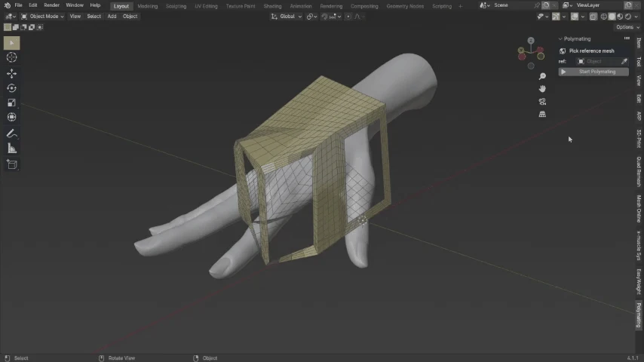The image size is (644, 362).
Task: Open the snapping options dropdown
Action: coord(335,17)
